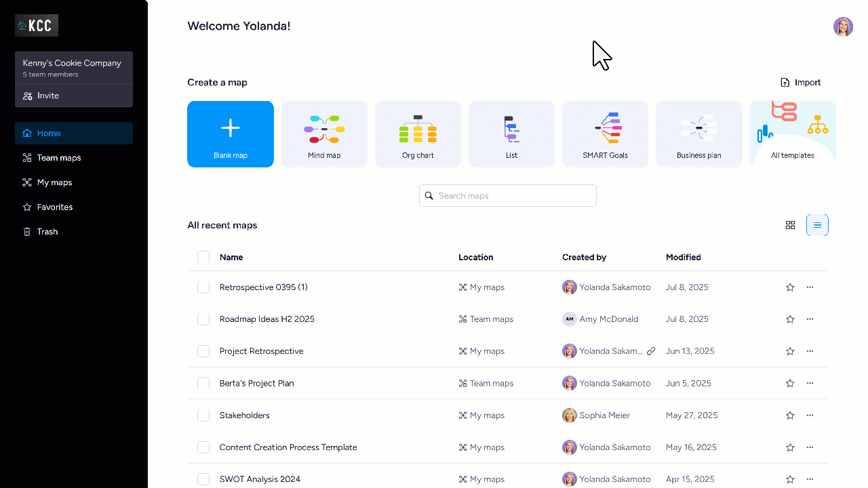868x488 pixels.
Task: Open more options for Stakeholders
Action: [x=810, y=415]
